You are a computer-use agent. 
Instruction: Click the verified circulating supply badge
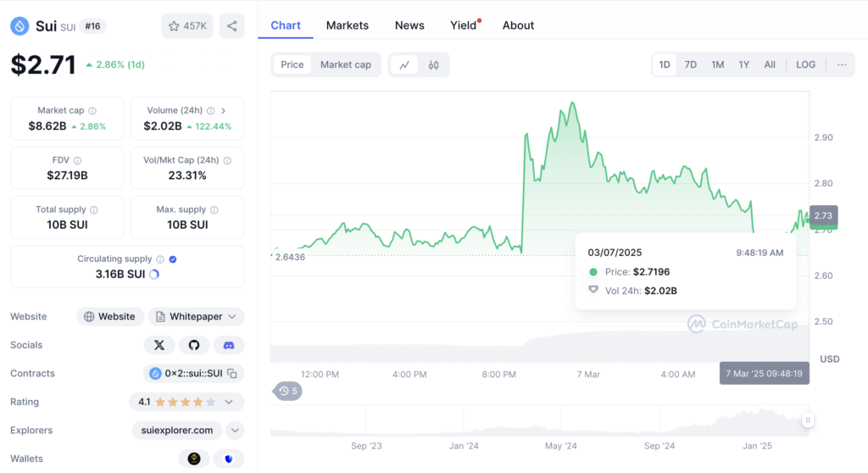point(173,259)
